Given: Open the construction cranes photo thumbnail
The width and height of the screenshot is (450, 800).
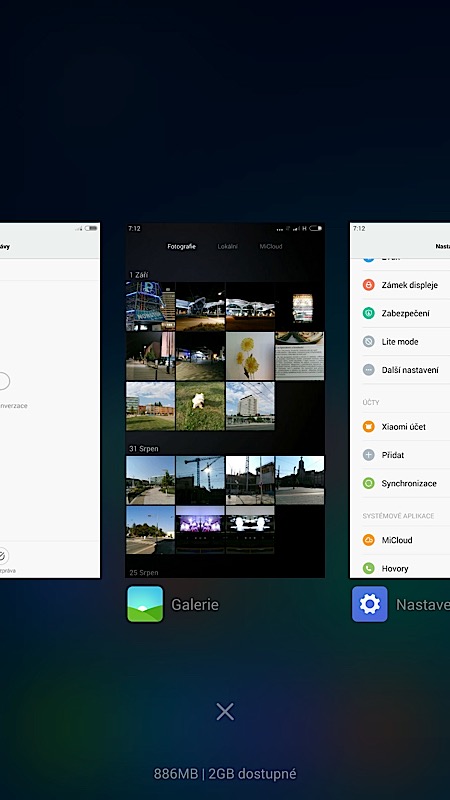Looking at the screenshot, I should [x=200, y=480].
